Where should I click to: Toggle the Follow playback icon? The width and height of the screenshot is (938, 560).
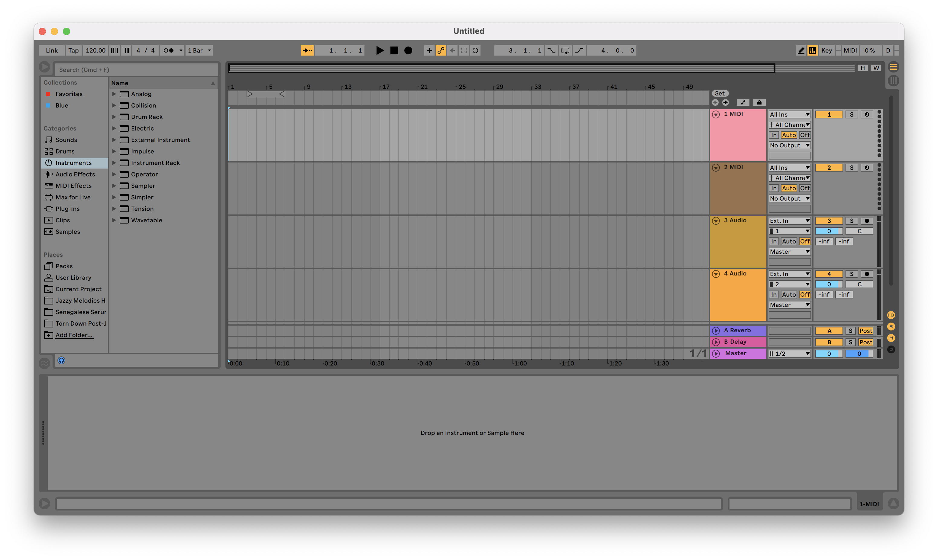click(307, 50)
